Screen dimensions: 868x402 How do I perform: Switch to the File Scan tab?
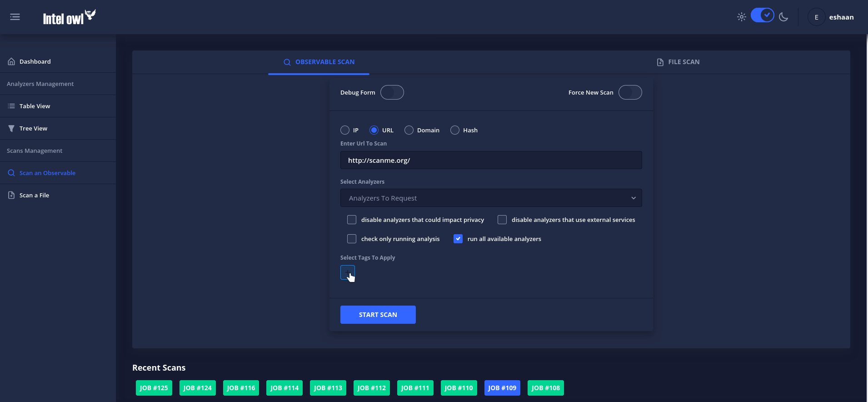pos(678,62)
